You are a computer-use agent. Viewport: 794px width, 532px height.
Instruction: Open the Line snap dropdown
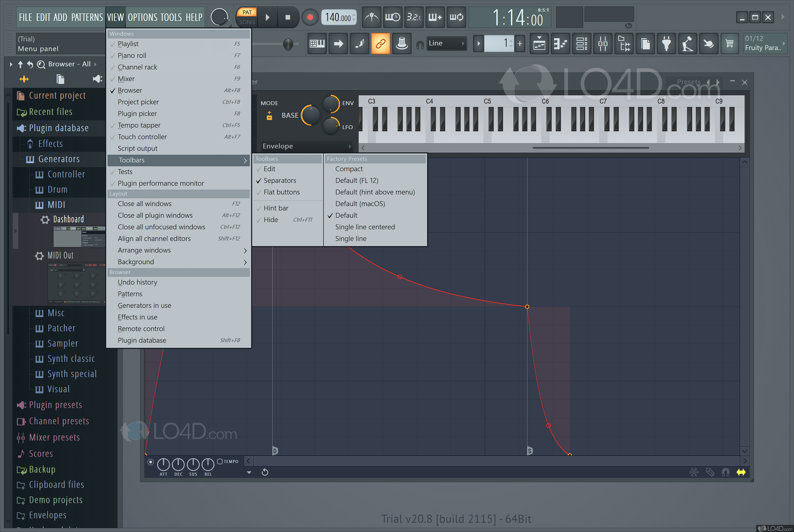click(446, 43)
